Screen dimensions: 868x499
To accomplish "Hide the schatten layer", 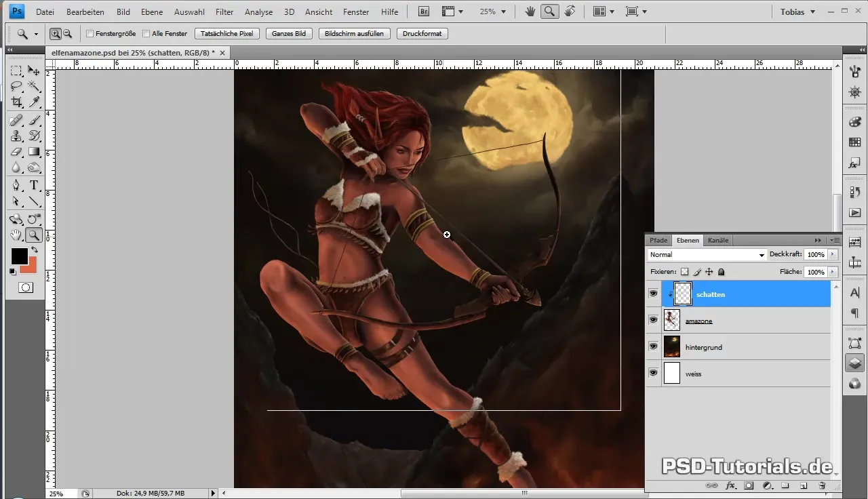I will (x=653, y=294).
